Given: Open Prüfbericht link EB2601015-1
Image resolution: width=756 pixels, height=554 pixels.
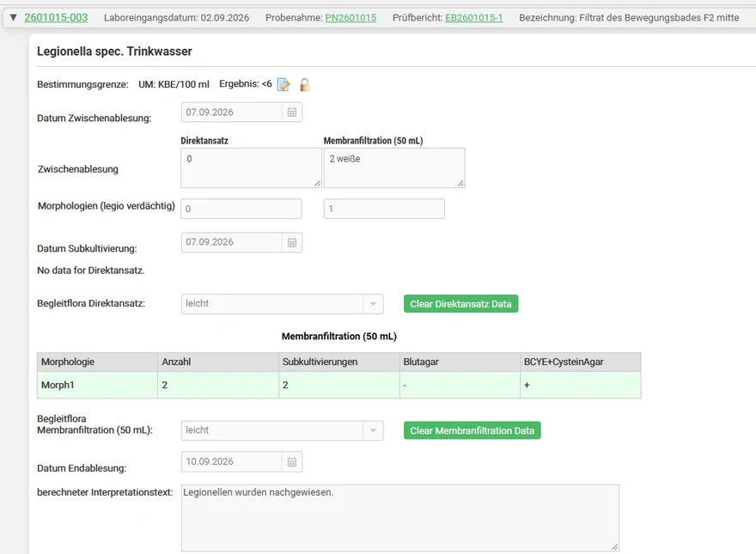Looking at the screenshot, I should point(474,18).
